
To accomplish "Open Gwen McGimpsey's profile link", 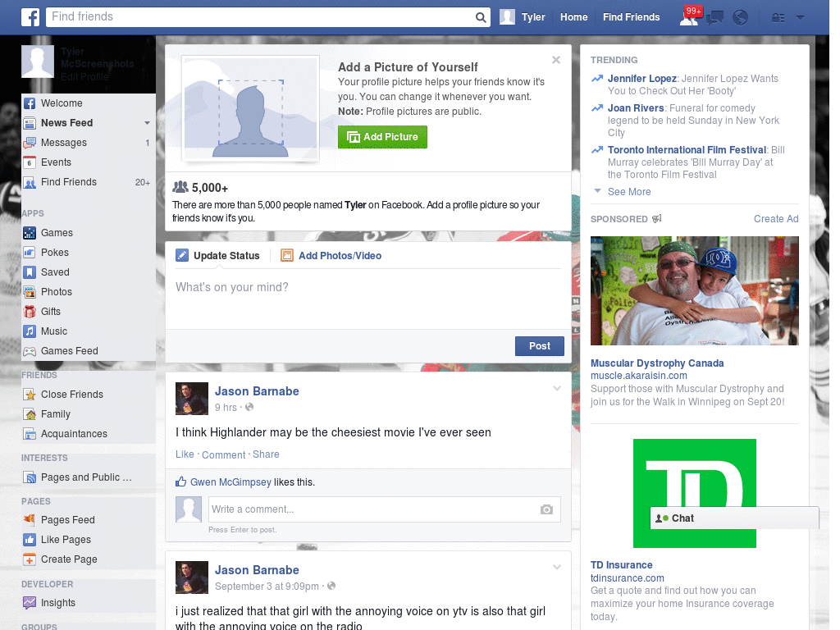I will click(x=231, y=482).
